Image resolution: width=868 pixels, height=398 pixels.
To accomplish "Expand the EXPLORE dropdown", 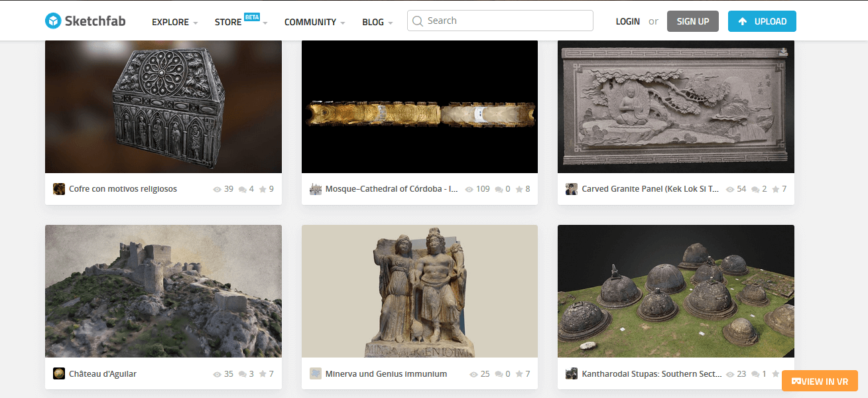I will click(170, 22).
